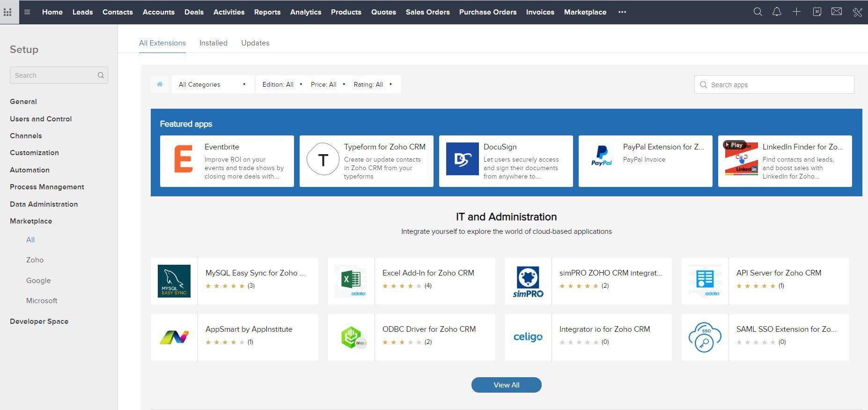The height and width of the screenshot is (410, 868).
Task: Click the search icon in Setup search box
Action: (x=101, y=75)
